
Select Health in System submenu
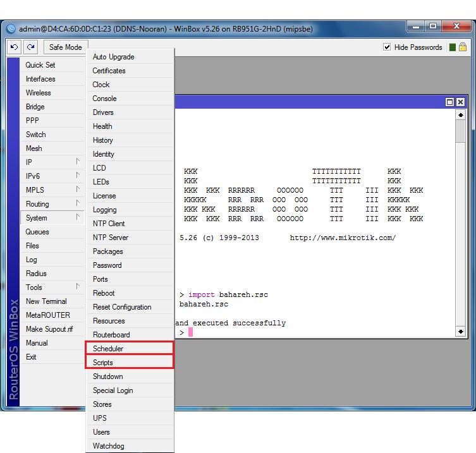coord(130,126)
